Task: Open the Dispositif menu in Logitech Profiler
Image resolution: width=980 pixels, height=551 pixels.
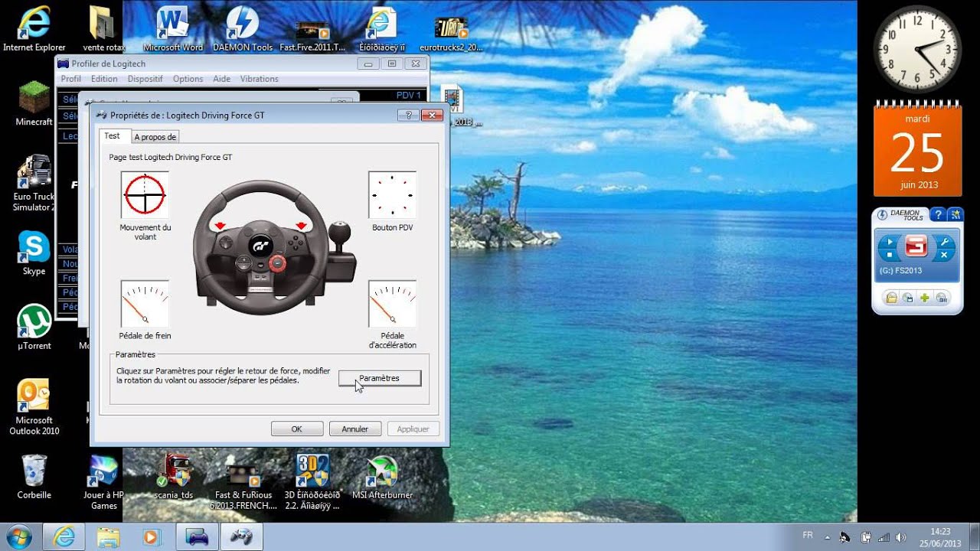Action: [x=145, y=79]
